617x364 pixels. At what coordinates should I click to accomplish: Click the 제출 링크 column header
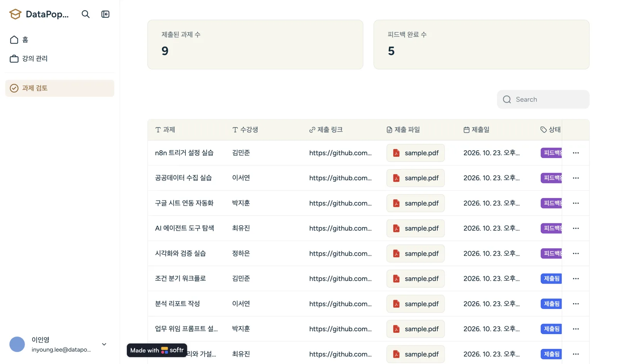click(x=326, y=130)
